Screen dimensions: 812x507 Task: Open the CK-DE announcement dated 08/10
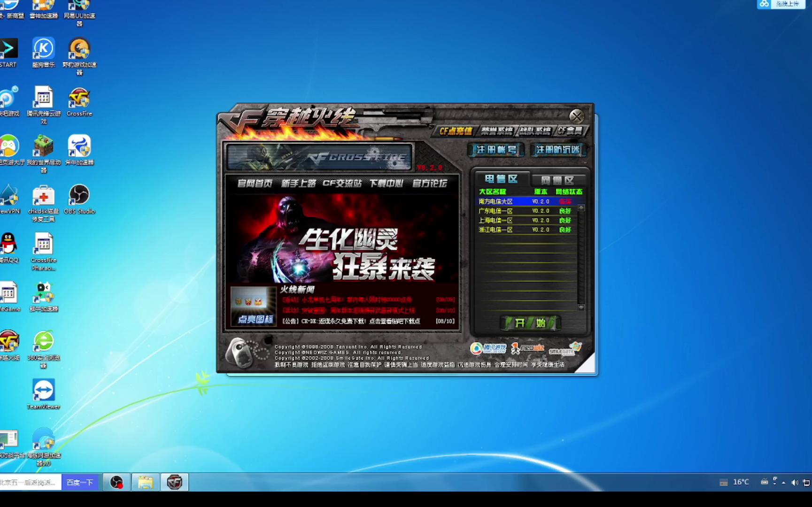coord(368,321)
